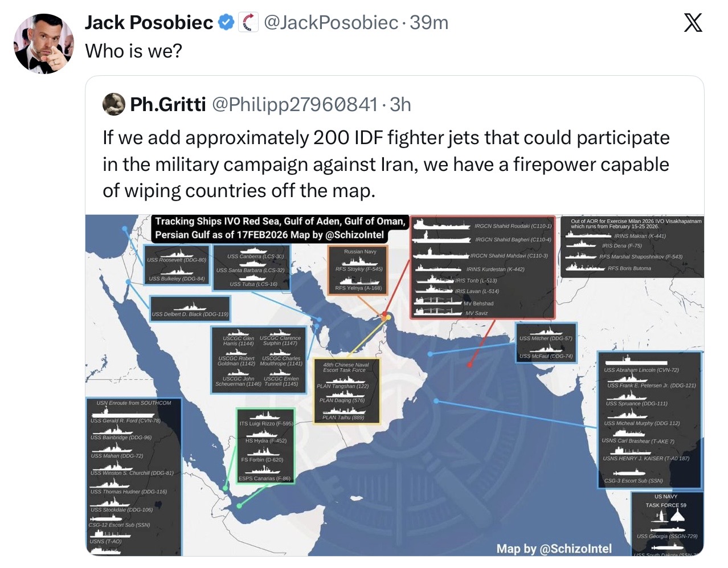Click the blue verified checkmark badge
Image resolution: width=728 pixels, height=568 pixels.
tap(226, 23)
